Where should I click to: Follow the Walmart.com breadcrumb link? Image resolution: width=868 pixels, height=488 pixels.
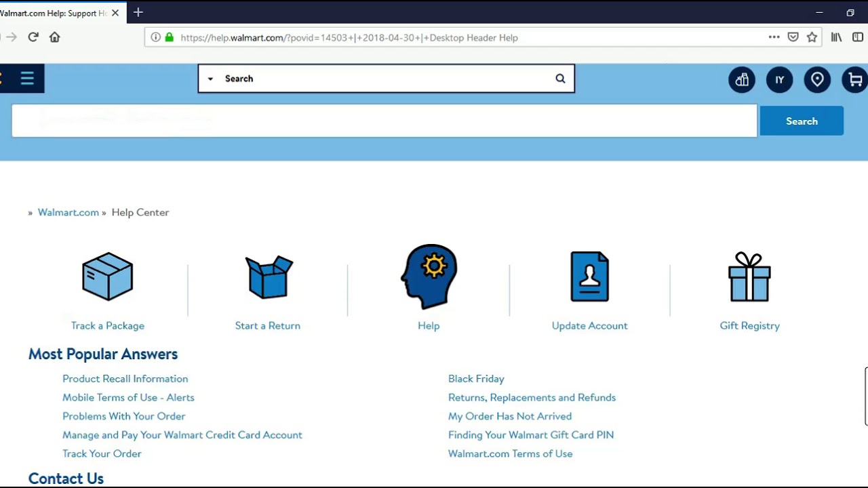(68, 212)
